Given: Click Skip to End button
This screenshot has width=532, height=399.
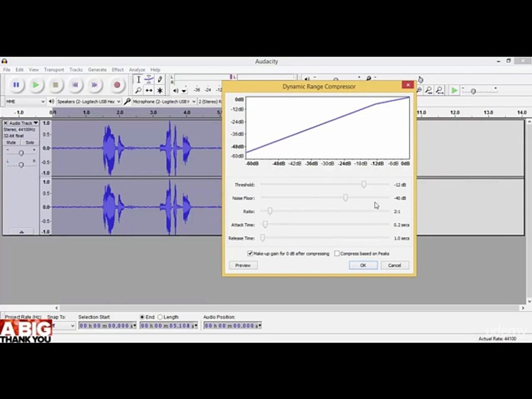Looking at the screenshot, I should 95,85.
